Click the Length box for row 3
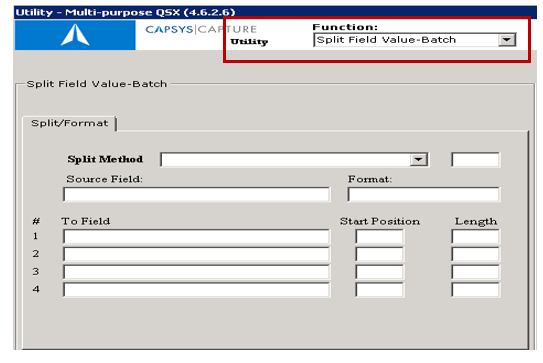Viewport: 543px width, 363px height. (x=475, y=272)
